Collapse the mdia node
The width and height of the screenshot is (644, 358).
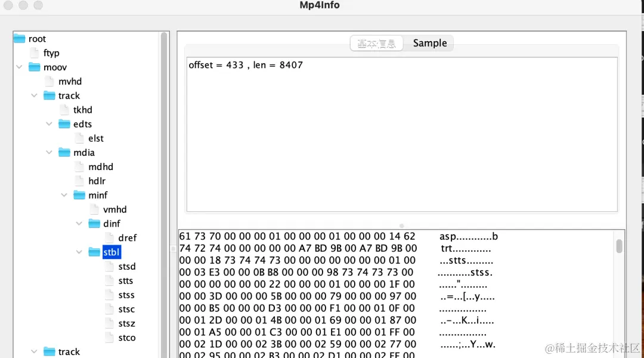point(49,152)
